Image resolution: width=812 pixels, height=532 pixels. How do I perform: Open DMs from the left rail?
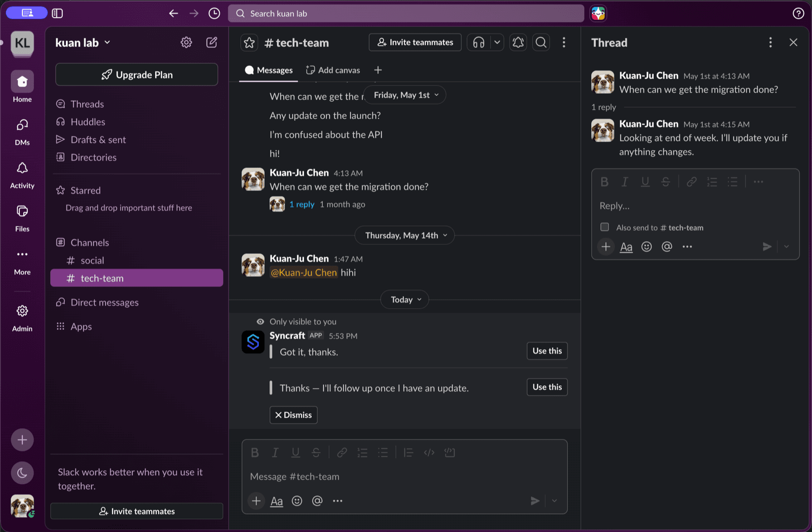(22, 131)
